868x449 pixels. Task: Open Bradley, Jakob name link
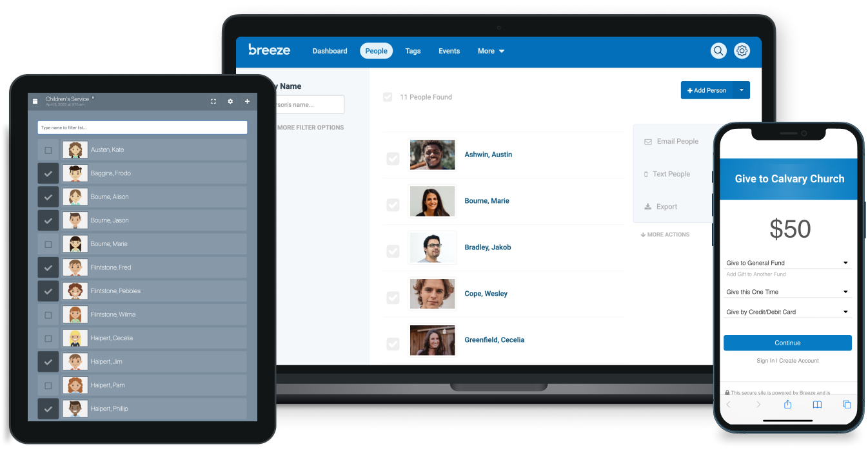coord(488,247)
